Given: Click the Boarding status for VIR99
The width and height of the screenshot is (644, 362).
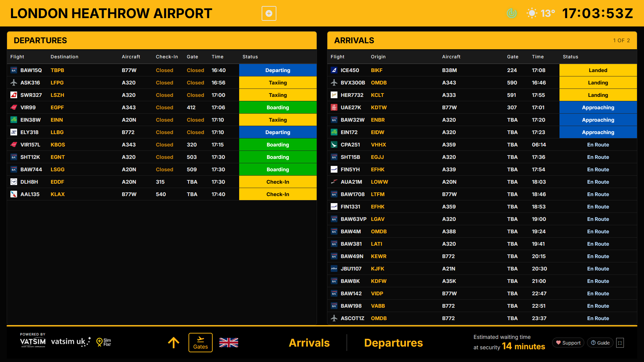Looking at the screenshot, I should pyautogui.click(x=278, y=108).
